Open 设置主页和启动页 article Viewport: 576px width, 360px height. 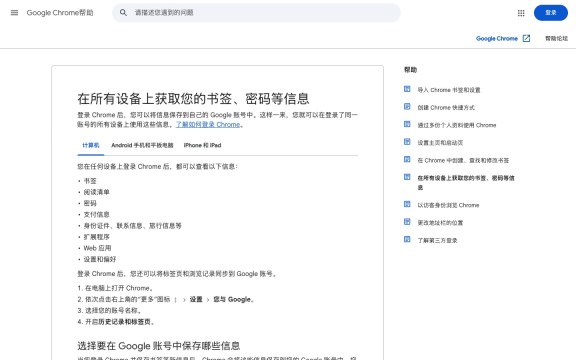coord(440,143)
